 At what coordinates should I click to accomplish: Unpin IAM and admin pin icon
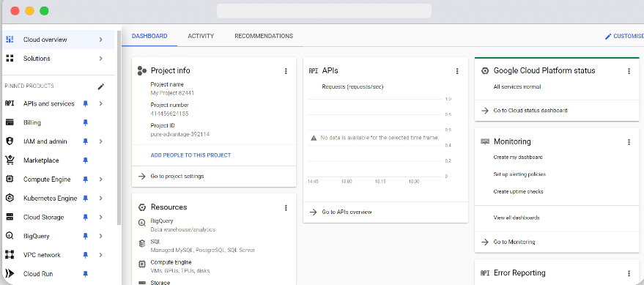coord(86,141)
